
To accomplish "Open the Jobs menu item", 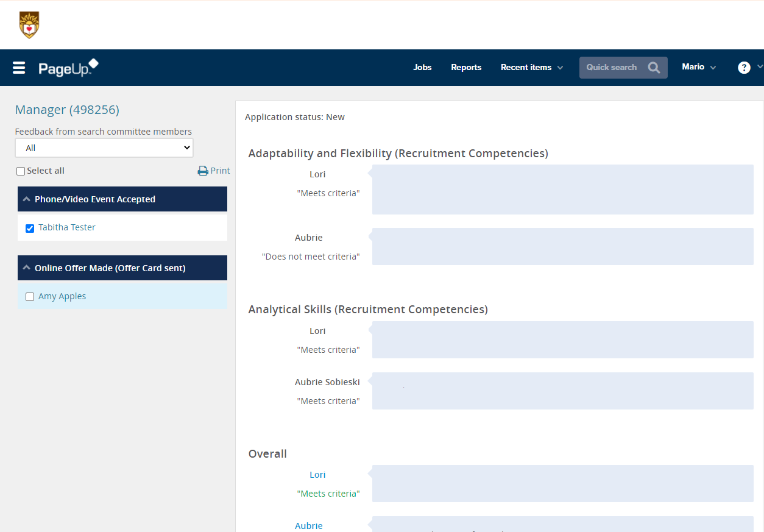I will (422, 68).
